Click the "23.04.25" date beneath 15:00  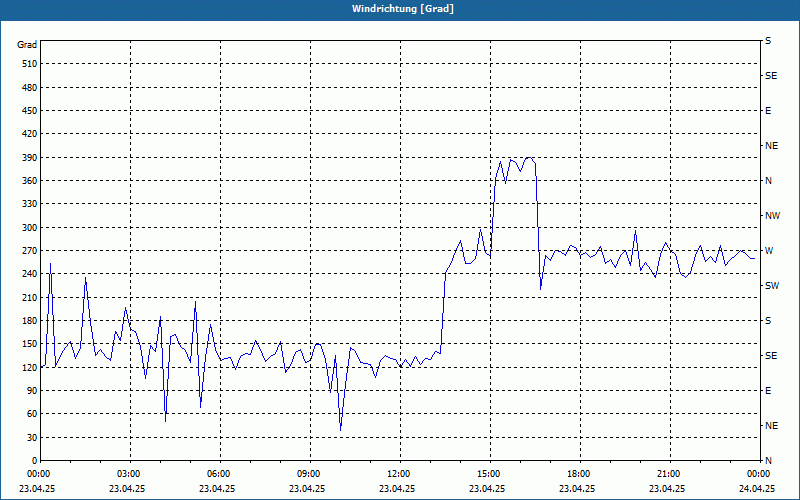487,488
